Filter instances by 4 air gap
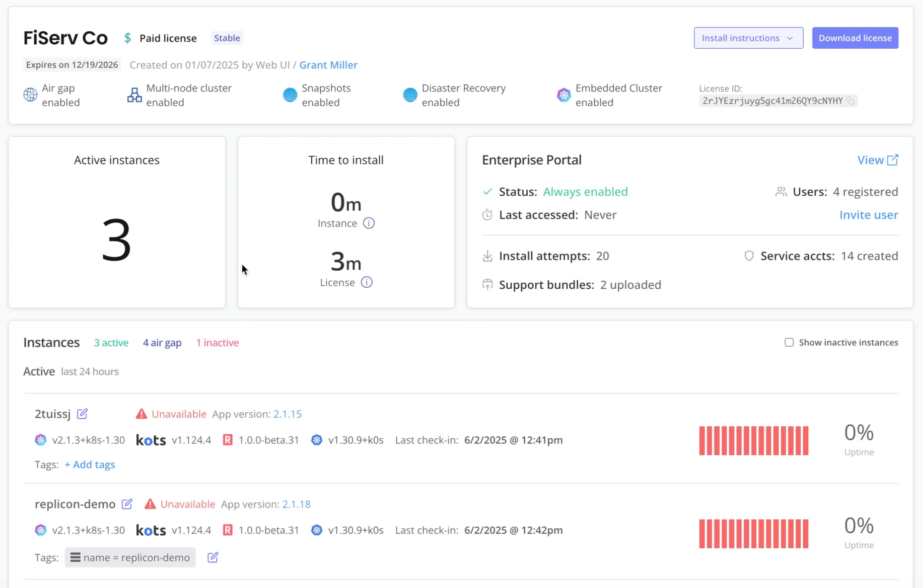This screenshot has width=923, height=588. (x=162, y=343)
